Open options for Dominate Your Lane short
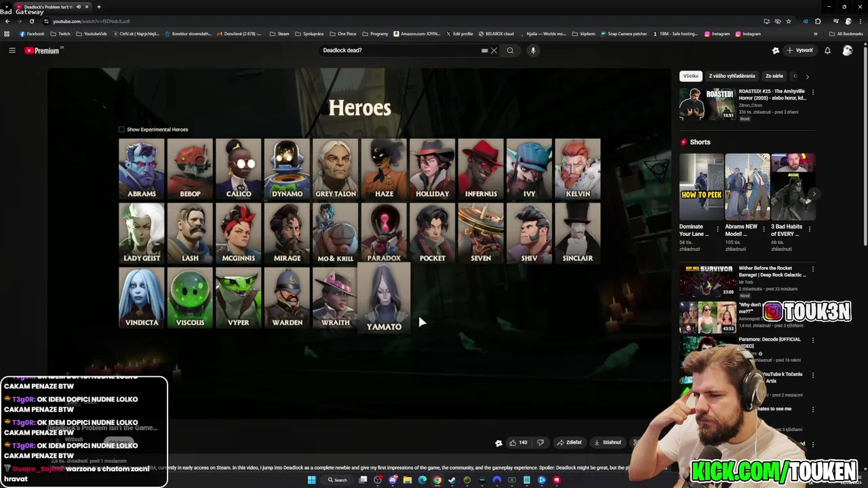 (718, 229)
